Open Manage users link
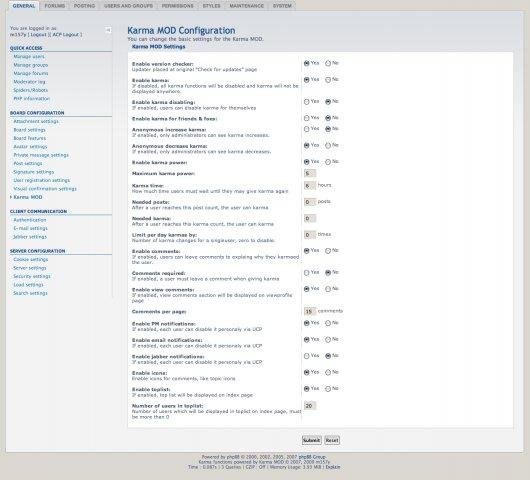 pos(29,56)
